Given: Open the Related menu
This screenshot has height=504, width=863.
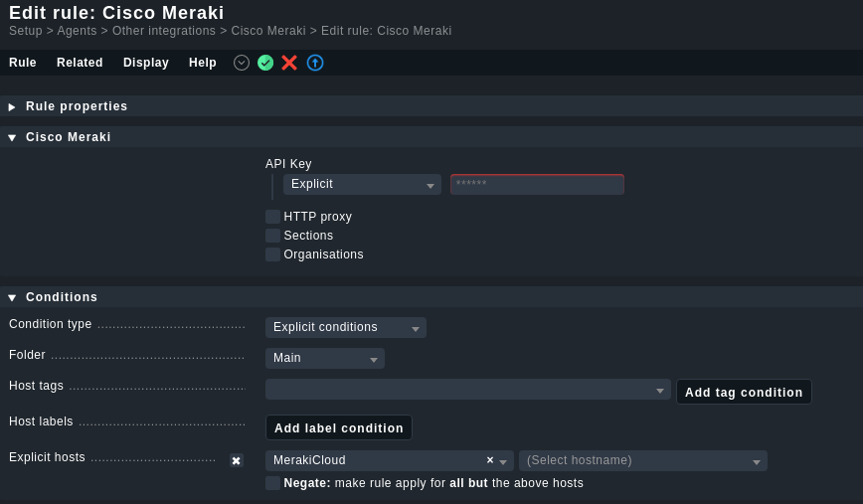Looking at the screenshot, I should (80, 63).
